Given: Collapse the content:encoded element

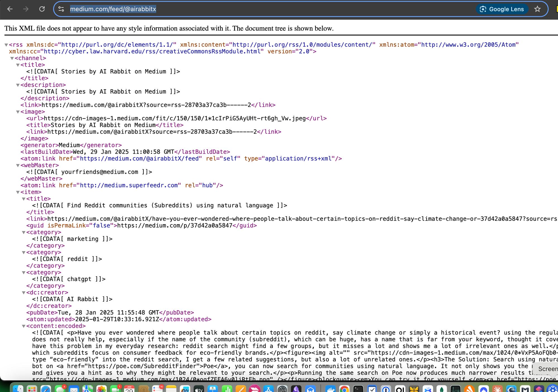Looking at the screenshot, I should [x=24, y=326].
